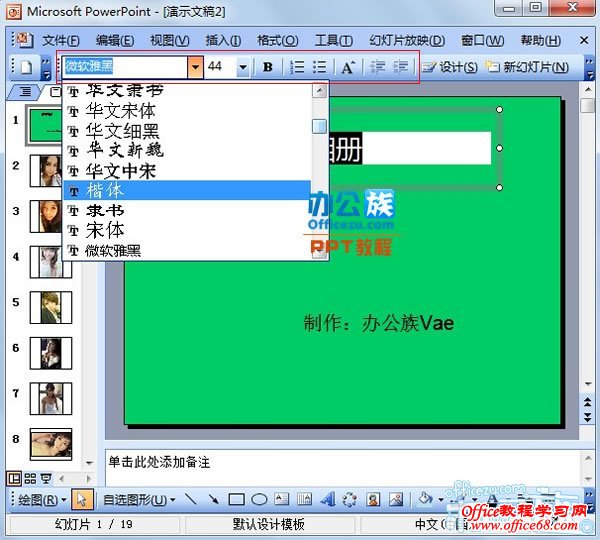
Task: Click the new blank document icon
Action: coord(26,67)
